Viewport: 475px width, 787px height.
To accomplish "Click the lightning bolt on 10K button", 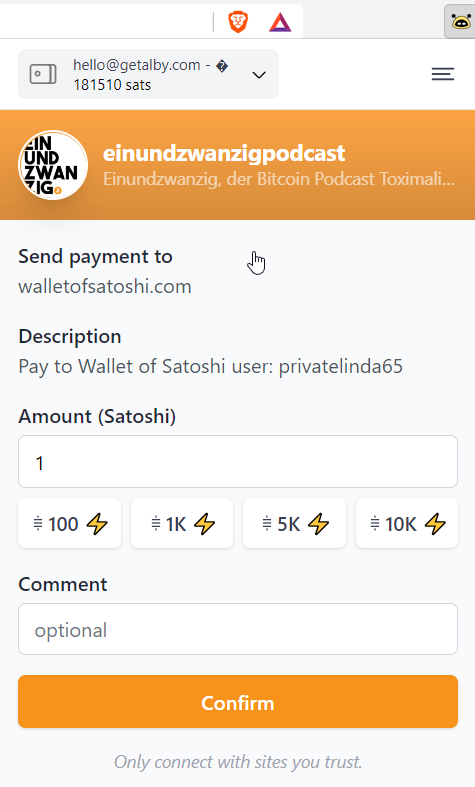I will point(435,524).
